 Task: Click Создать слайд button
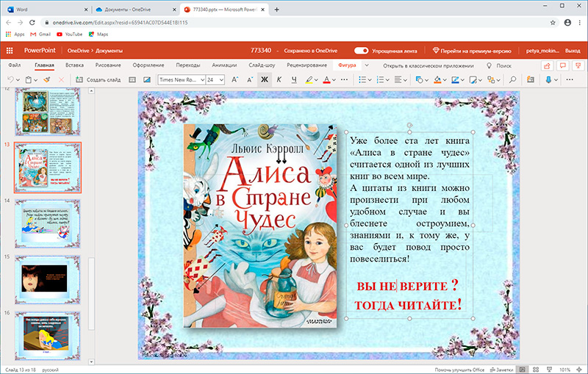[98, 79]
